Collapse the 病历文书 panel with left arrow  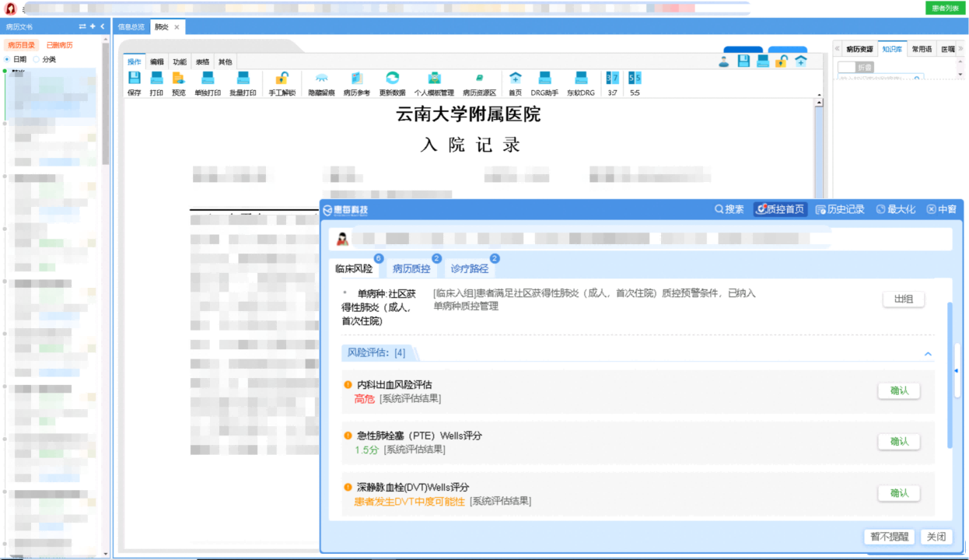coord(102,26)
